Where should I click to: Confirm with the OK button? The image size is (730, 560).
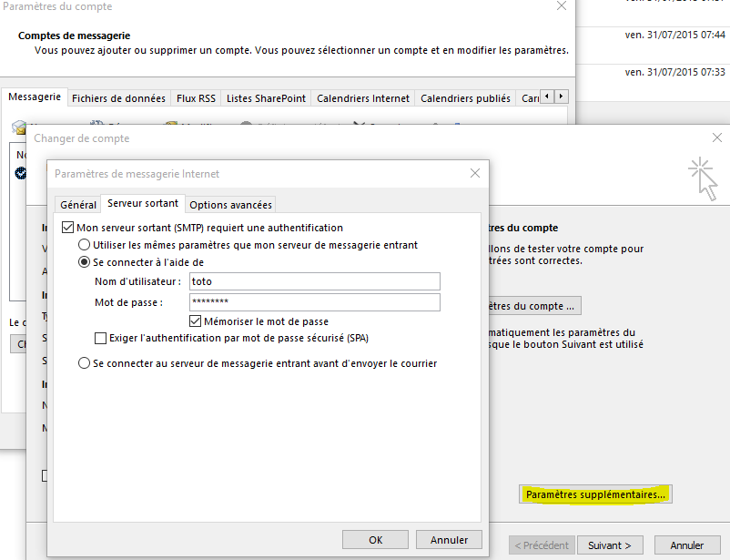click(375, 539)
